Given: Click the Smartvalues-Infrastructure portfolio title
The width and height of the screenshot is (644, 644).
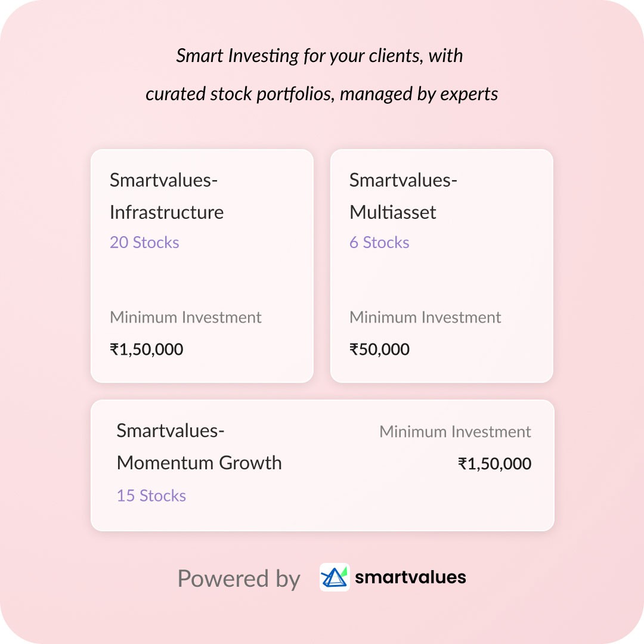Looking at the screenshot, I should 166,196.
